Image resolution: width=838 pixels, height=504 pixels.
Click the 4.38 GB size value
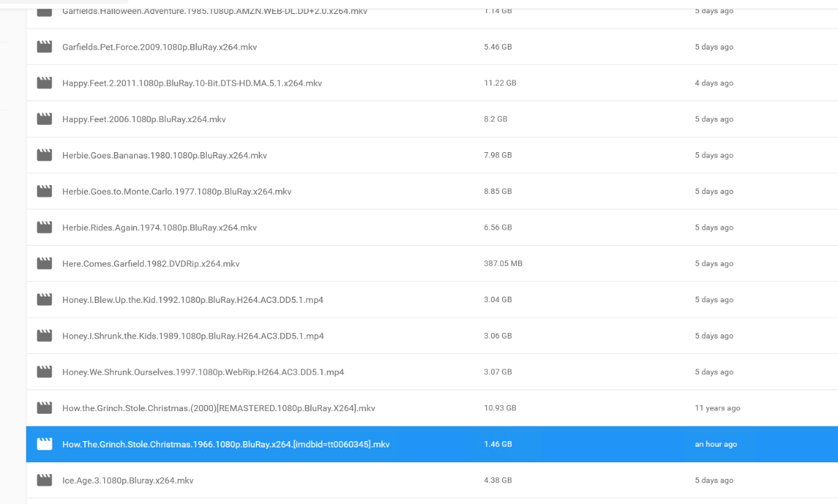[498, 480]
